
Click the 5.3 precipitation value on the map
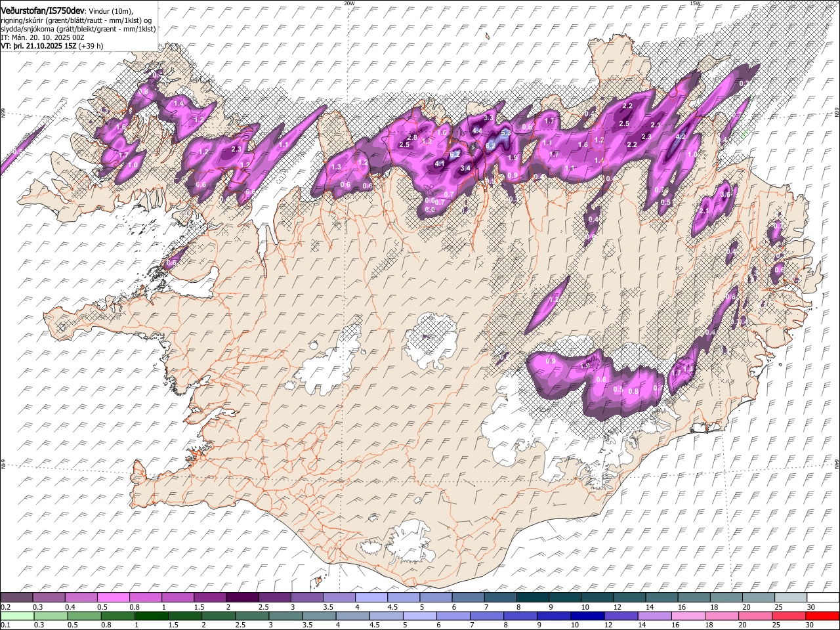point(505,133)
